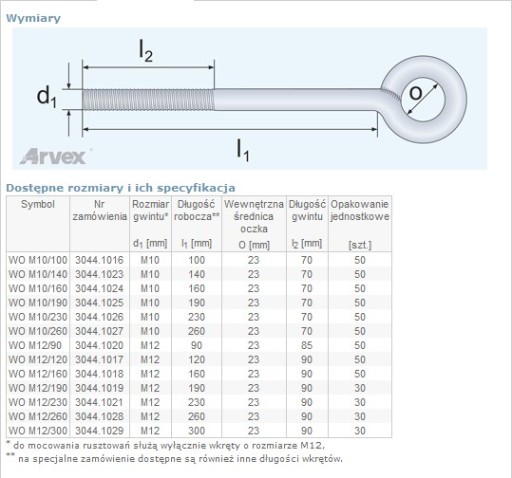Click order number 3044.1026
Screen dimensions: 512x478
point(99,317)
